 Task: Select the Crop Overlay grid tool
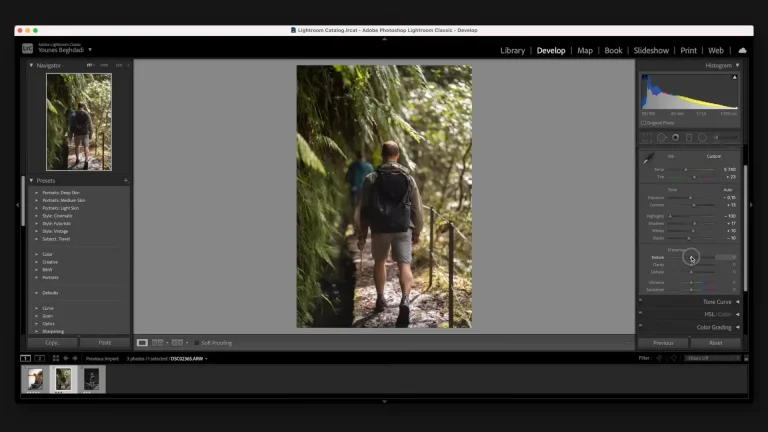pos(647,138)
